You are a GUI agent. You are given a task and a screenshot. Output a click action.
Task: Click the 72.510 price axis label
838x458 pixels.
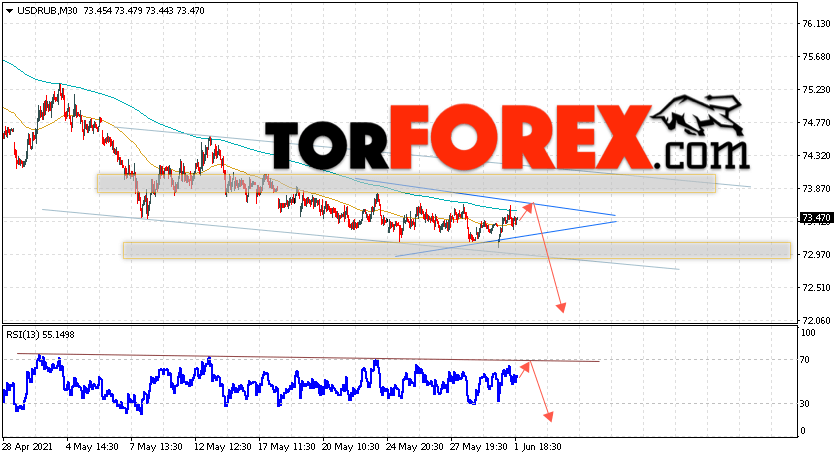[817, 288]
